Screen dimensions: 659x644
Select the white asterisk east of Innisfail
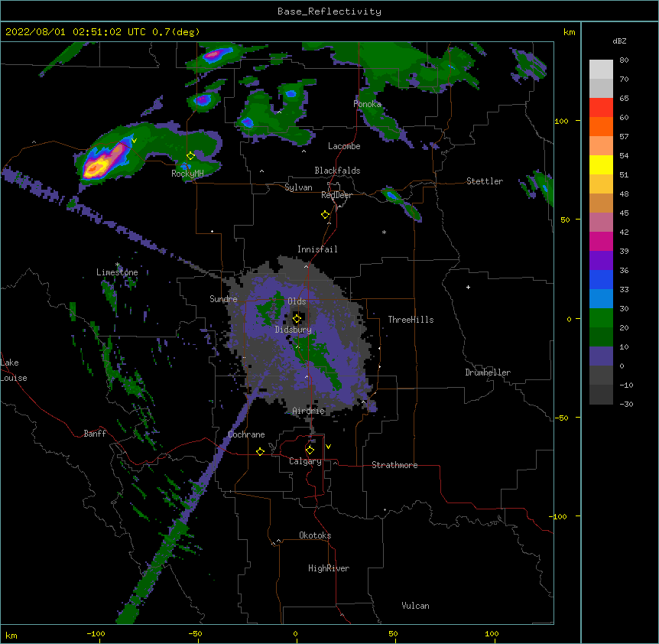384,232
